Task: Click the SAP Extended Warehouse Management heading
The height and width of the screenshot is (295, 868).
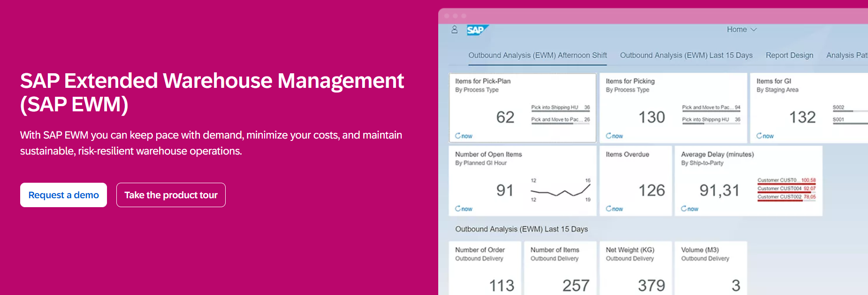Action: click(x=212, y=93)
